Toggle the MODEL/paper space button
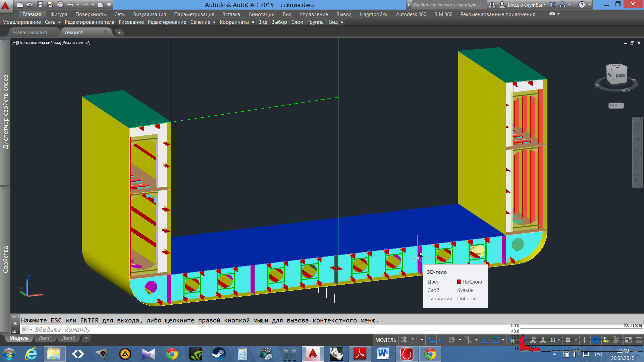Image resolution: width=644 pixels, height=362 pixels. 386,340
